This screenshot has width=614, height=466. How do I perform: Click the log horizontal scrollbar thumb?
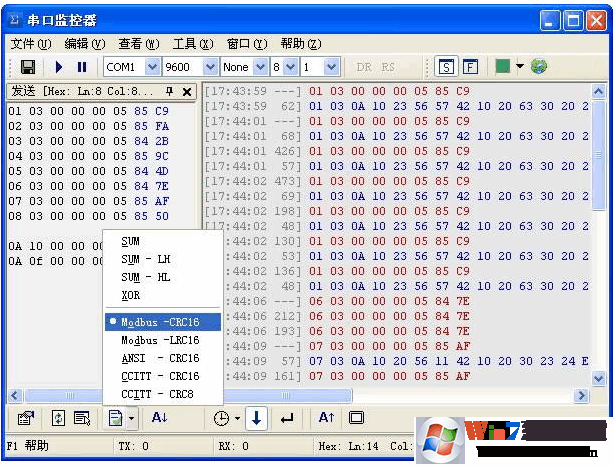click(x=286, y=396)
